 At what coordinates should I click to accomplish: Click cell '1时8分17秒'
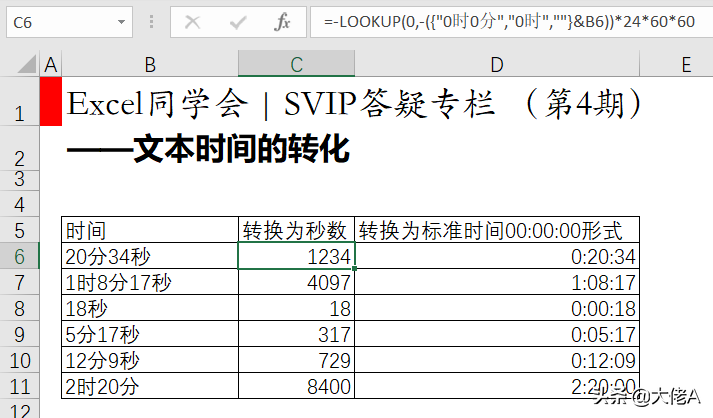pos(150,282)
